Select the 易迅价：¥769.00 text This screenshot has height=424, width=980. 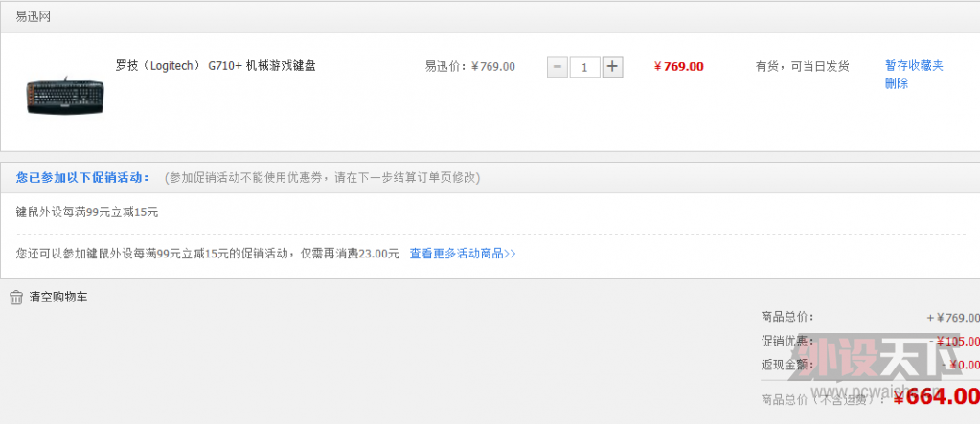click(x=470, y=66)
